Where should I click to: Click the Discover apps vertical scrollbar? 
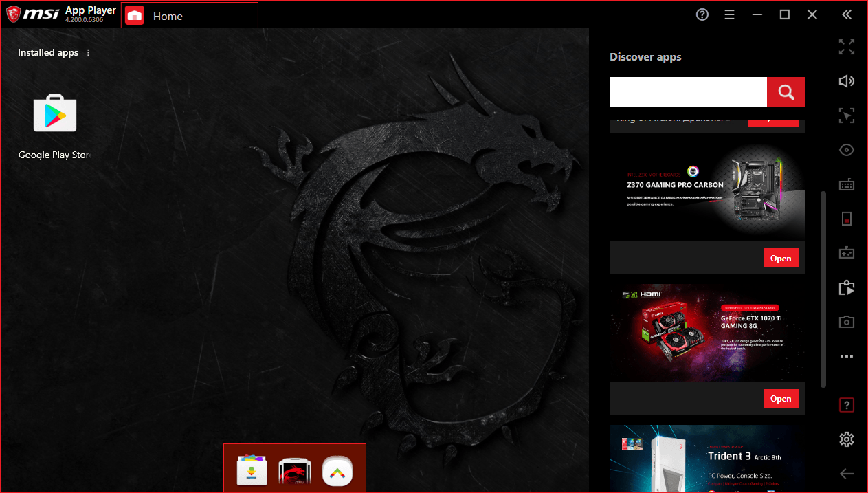(x=823, y=289)
